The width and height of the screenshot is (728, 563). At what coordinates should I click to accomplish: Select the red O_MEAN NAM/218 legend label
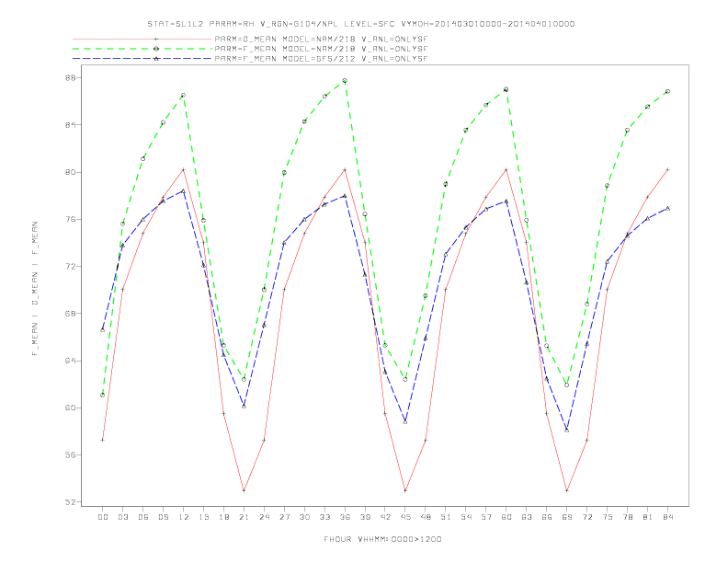321,39
